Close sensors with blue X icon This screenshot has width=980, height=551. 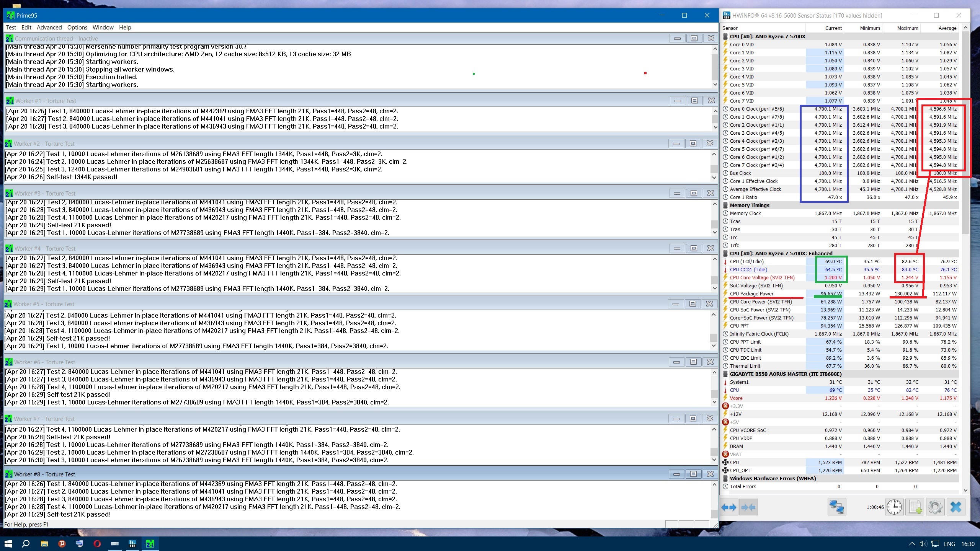coord(956,507)
